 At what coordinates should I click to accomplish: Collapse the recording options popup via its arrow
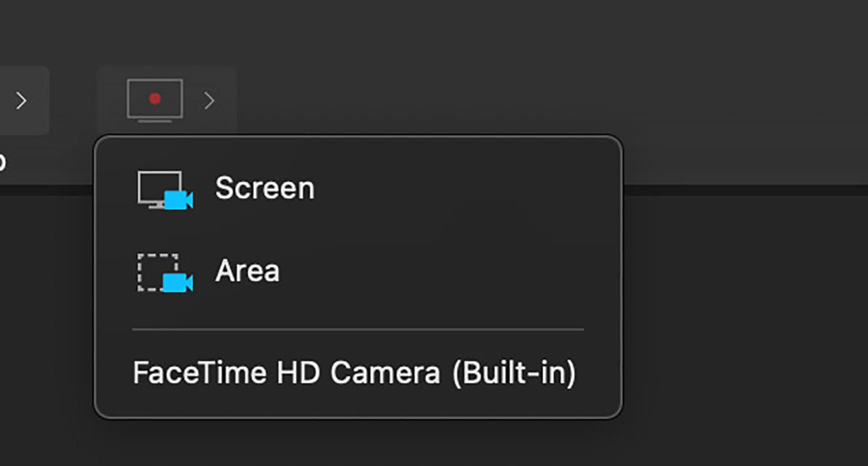pyautogui.click(x=209, y=101)
